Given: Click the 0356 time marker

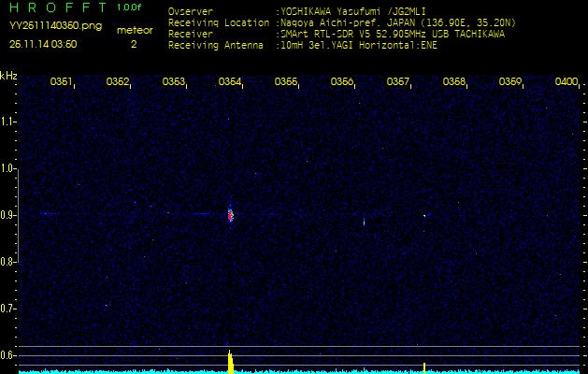Looking at the screenshot, I should point(341,81).
